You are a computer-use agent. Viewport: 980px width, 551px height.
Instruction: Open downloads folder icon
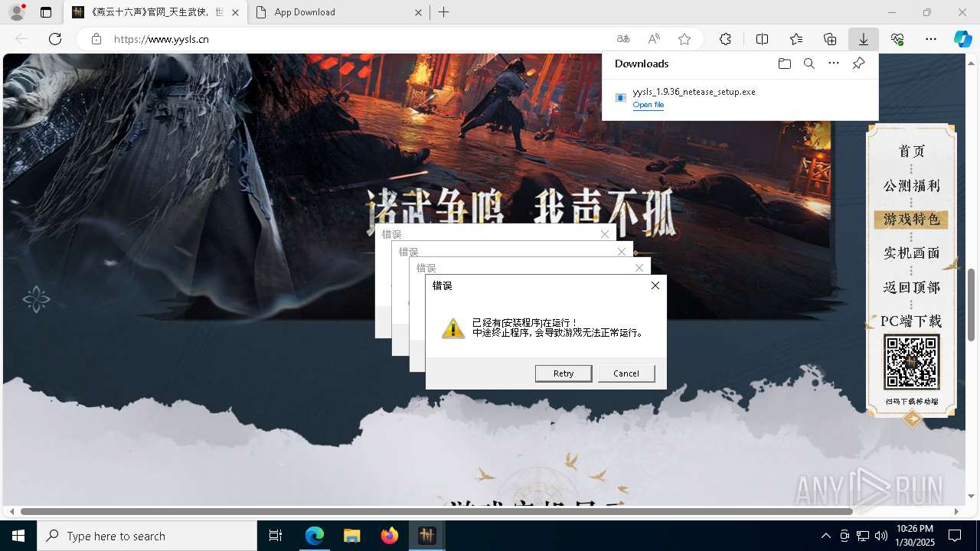pyautogui.click(x=785, y=64)
